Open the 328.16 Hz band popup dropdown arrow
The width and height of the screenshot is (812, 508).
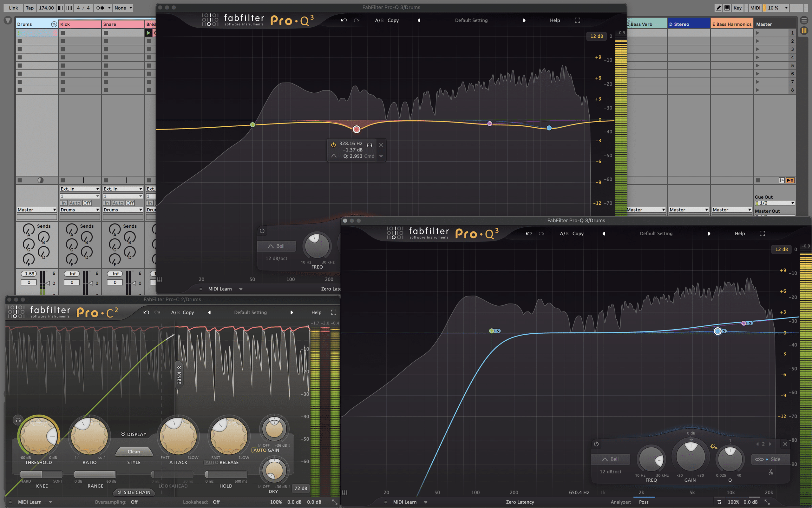[381, 156]
